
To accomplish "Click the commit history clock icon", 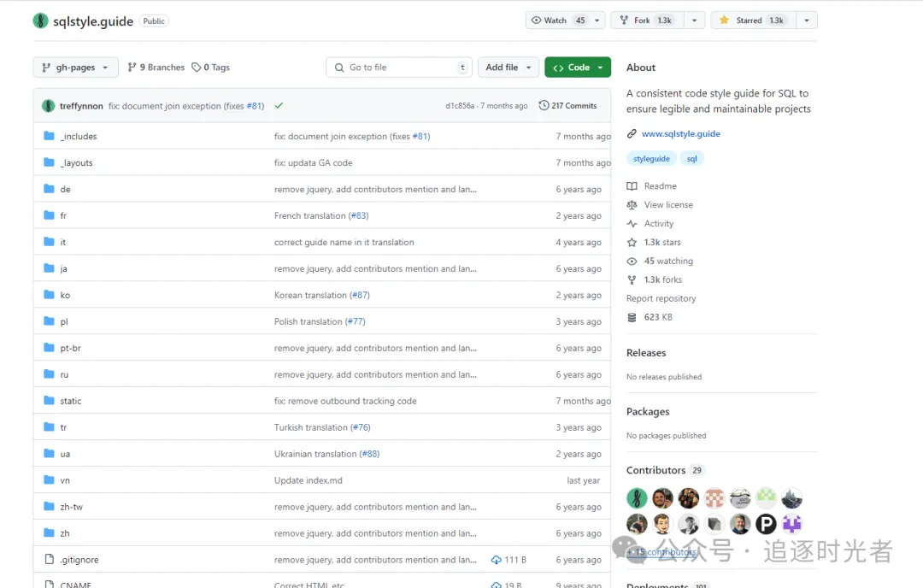I will [544, 106].
